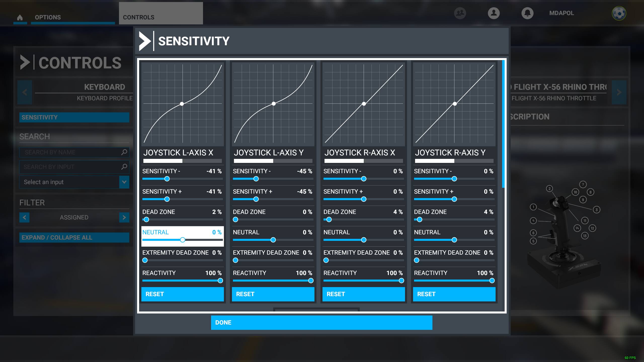The height and width of the screenshot is (362, 644).
Task: Open the friends group icon
Action: (x=460, y=13)
